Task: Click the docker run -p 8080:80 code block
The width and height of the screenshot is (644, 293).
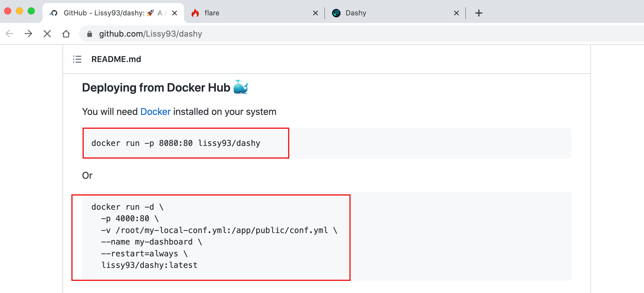Action: 176,143
